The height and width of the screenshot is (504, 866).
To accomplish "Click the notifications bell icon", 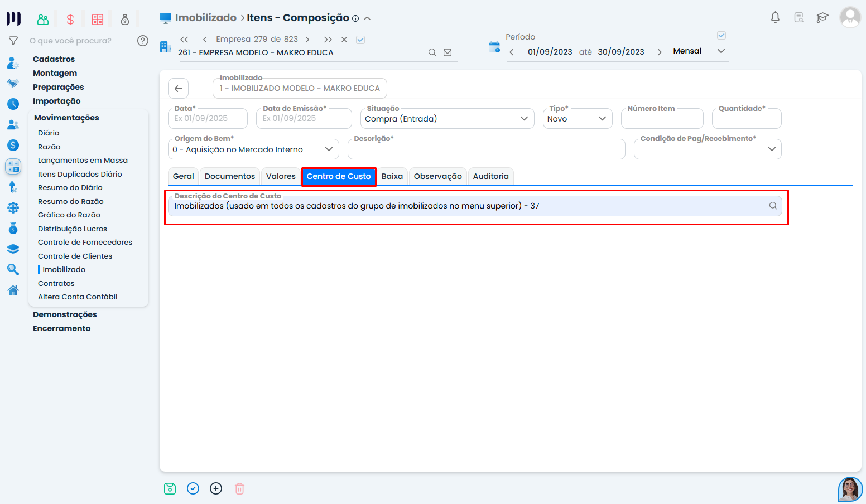I will (775, 17).
